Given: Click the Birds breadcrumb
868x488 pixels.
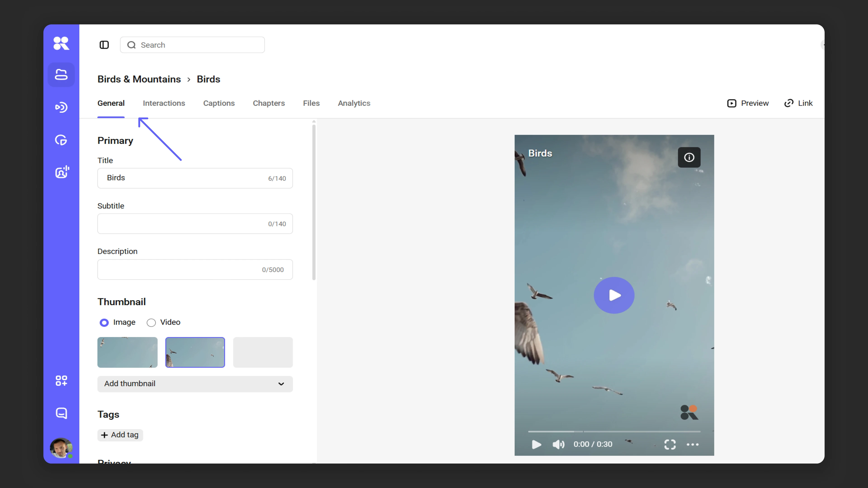Looking at the screenshot, I should [208, 79].
